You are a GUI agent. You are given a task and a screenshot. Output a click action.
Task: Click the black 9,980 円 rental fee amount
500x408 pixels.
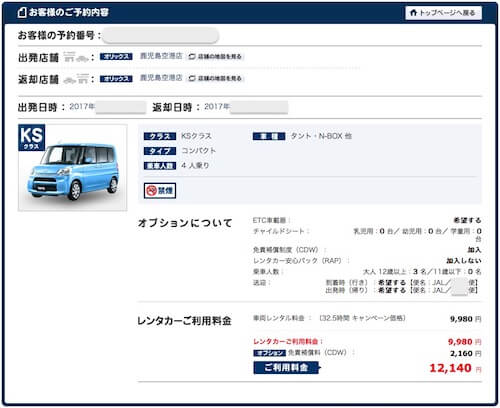(x=466, y=319)
